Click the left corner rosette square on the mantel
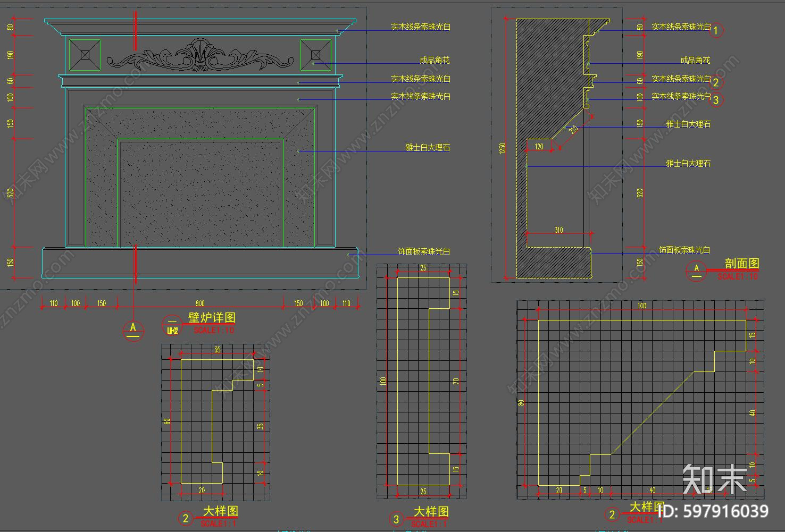Image resolution: width=785 pixels, height=532 pixels. pyautogui.click(x=85, y=54)
